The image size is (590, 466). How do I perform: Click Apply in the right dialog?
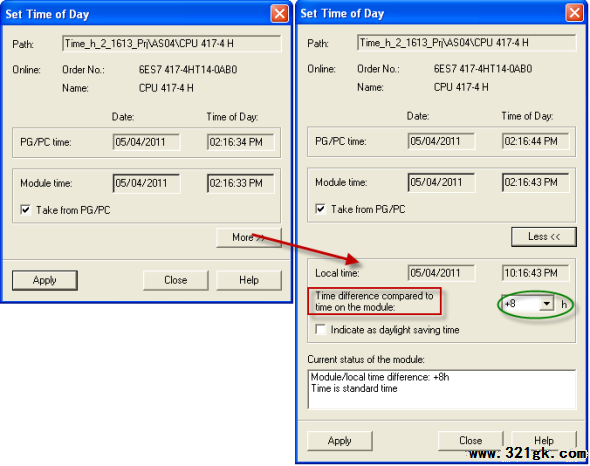(x=340, y=441)
